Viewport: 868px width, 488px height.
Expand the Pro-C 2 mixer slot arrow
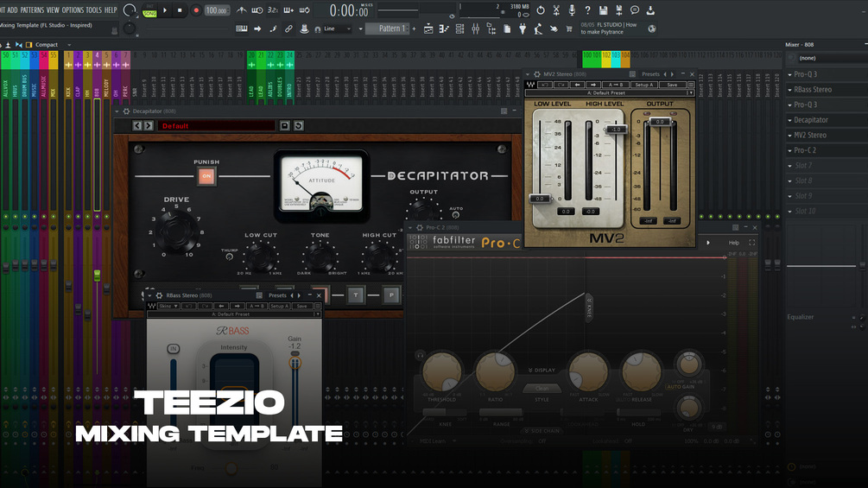click(x=790, y=150)
